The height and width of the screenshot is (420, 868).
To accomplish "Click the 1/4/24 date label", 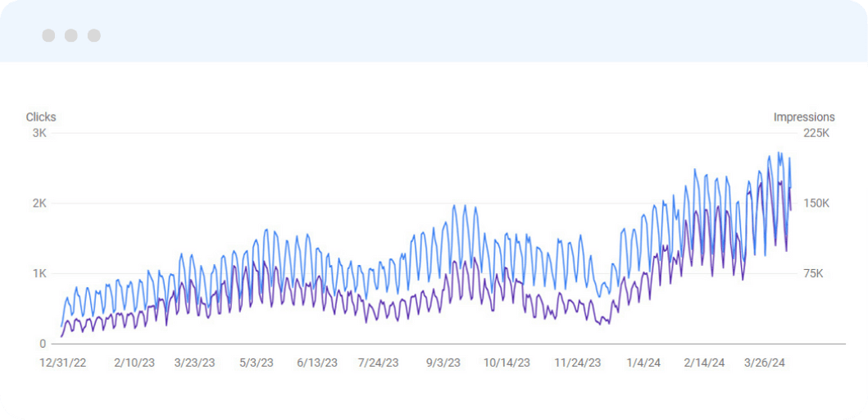I will pos(643,363).
